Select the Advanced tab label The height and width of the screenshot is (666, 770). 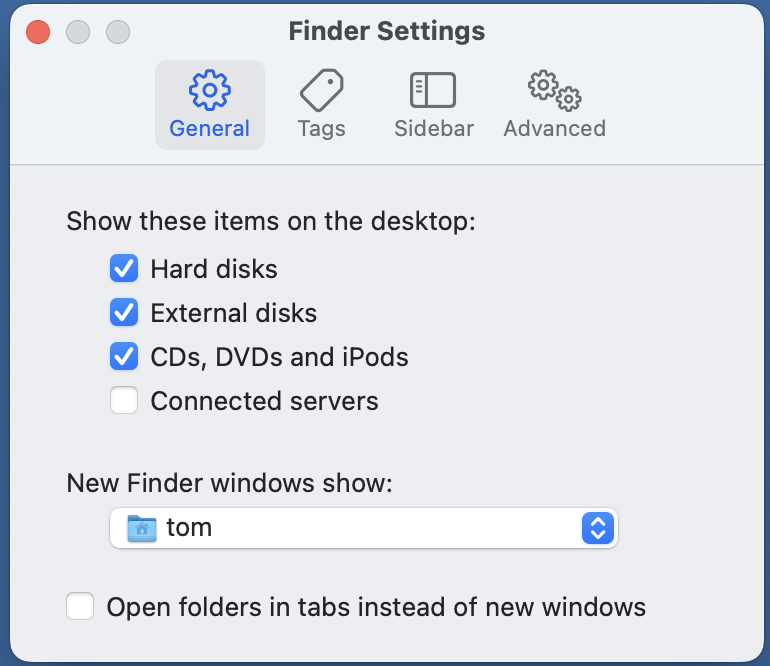[554, 129]
